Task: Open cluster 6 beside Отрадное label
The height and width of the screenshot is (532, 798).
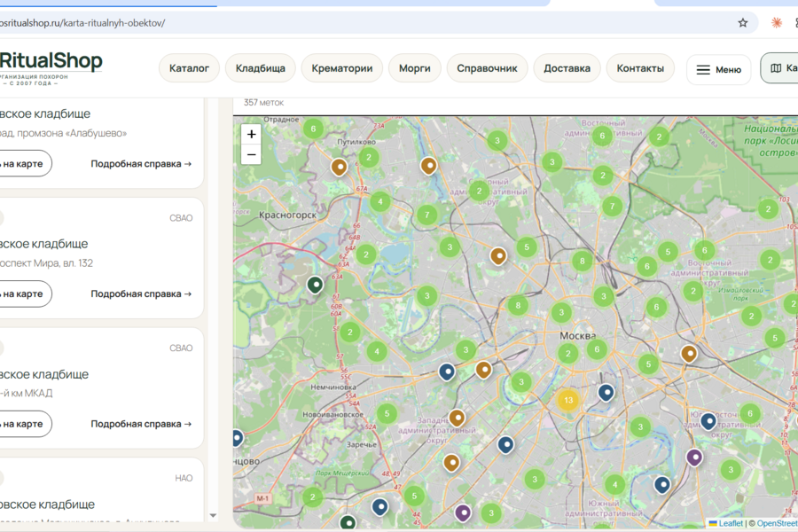Action: pyautogui.click(x=314, y=129)
